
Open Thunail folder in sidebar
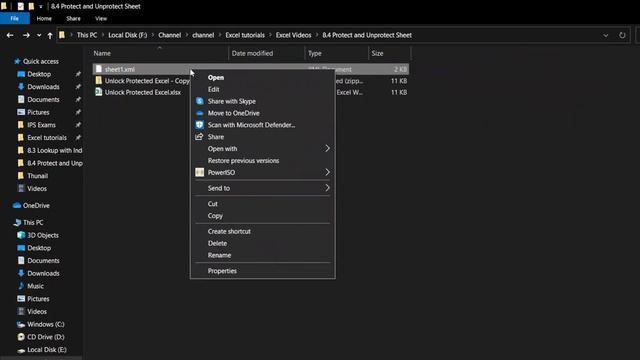coord(37,176)
